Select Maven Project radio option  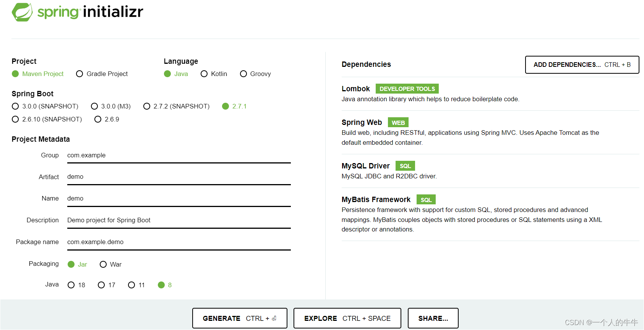[x=38, y=74]
